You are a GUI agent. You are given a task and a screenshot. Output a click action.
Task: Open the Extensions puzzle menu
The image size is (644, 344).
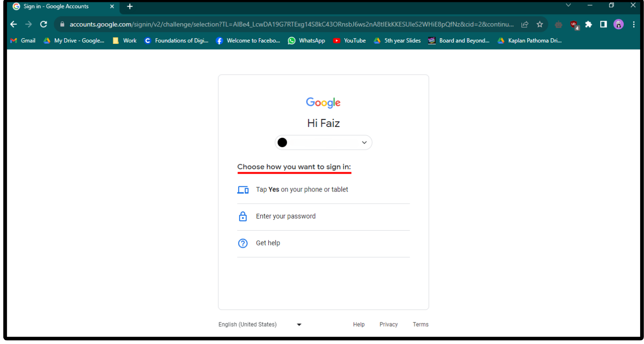pos(588,25)
